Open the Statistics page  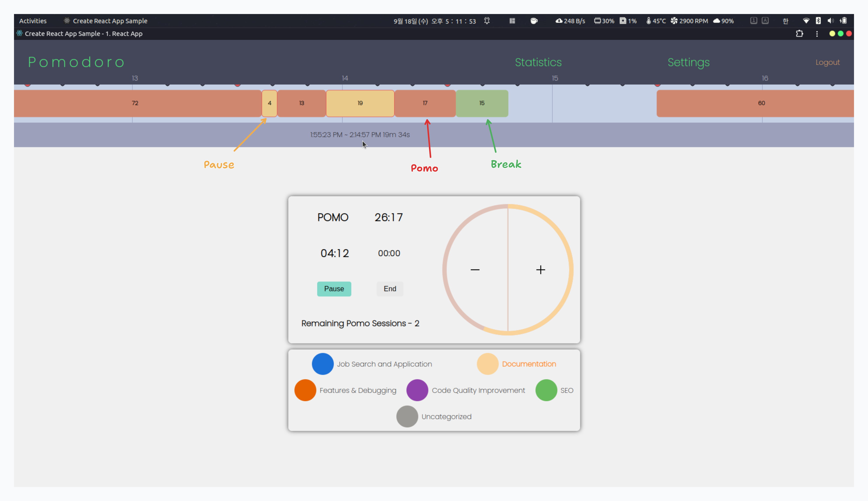pyautogui.click(x=538, y=62)
